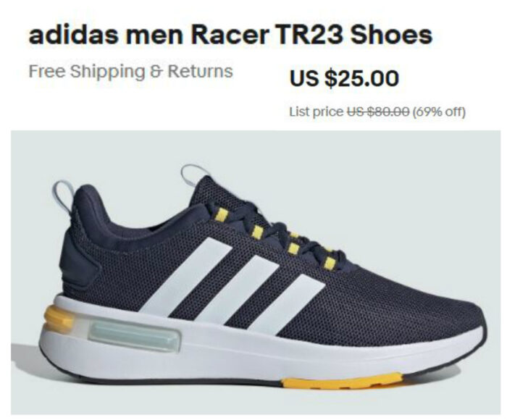Click the yellow outsole patch under the forefoot
Viewport: 507px width, 420px height.
343,380
